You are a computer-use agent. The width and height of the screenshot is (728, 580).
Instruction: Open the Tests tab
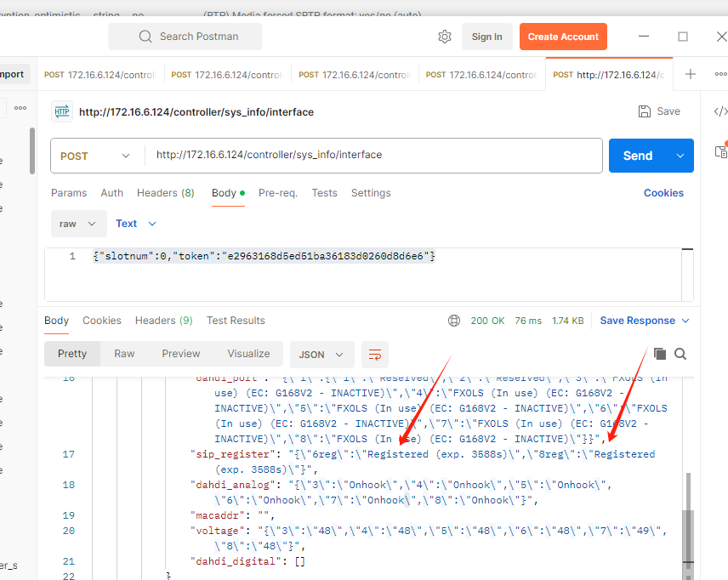click(324, 193)
